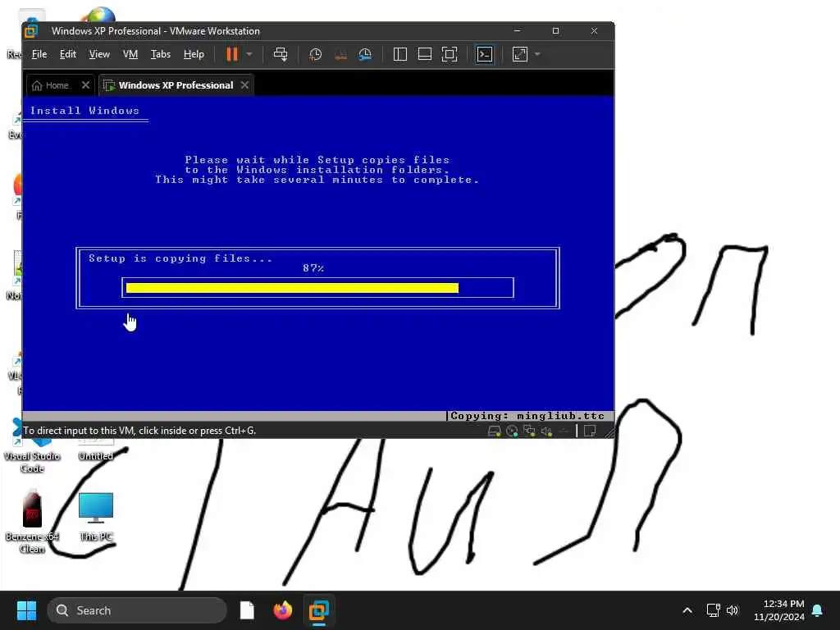Click the message log status bar icon

590,431
